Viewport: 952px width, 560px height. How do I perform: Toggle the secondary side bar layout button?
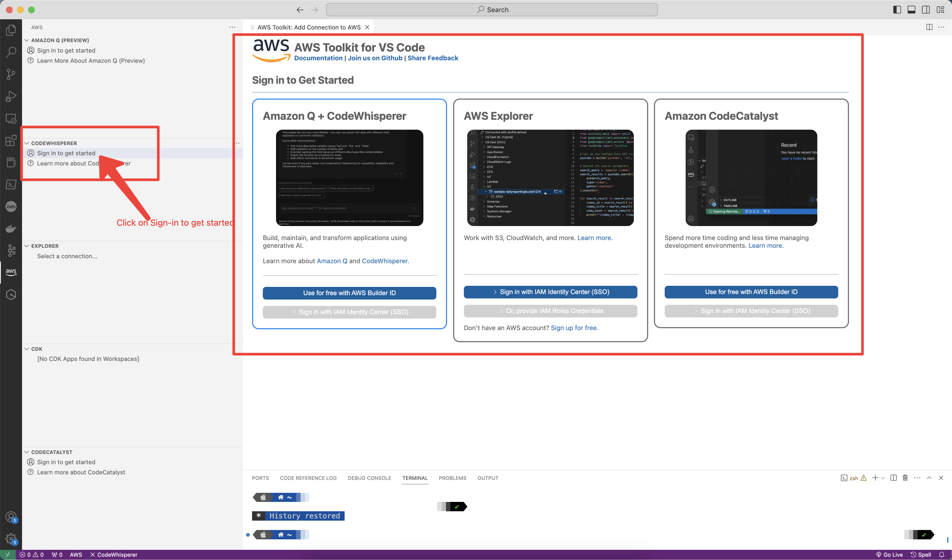tap(926, 10)
